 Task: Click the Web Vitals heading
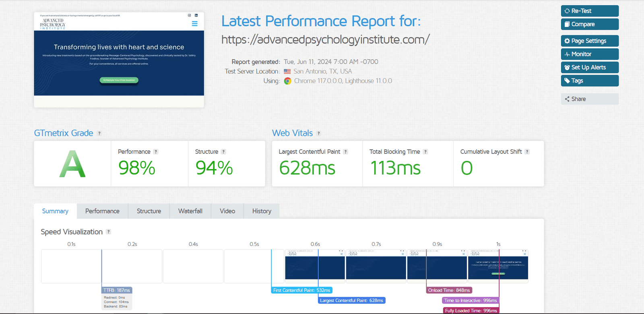[293, 133]
